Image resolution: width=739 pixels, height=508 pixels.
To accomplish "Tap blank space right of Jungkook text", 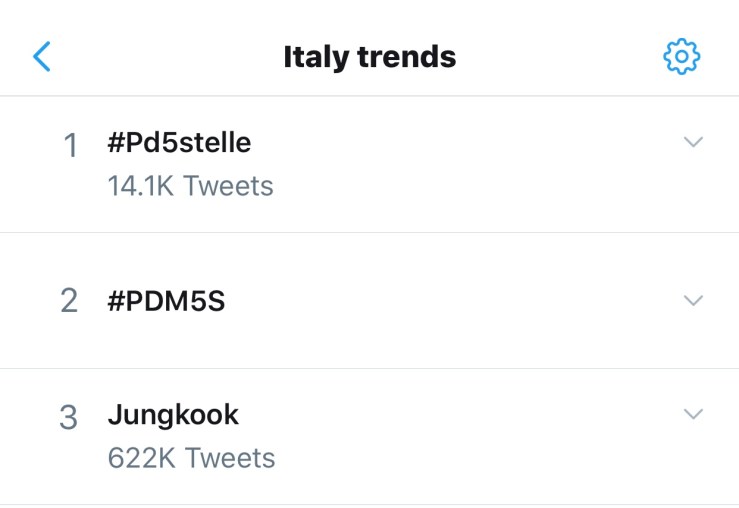I will [450, 416].
